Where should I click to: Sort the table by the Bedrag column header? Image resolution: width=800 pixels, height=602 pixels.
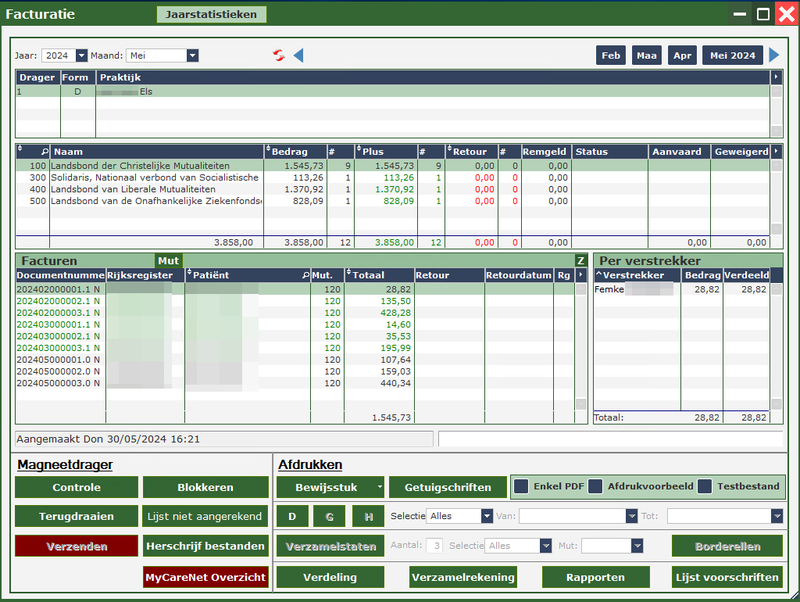click(x=296, y=151)
